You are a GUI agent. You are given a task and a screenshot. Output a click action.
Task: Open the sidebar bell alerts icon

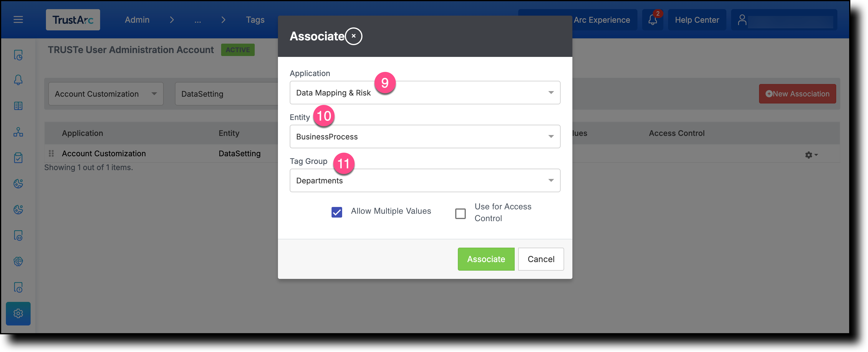coord(18,80)
